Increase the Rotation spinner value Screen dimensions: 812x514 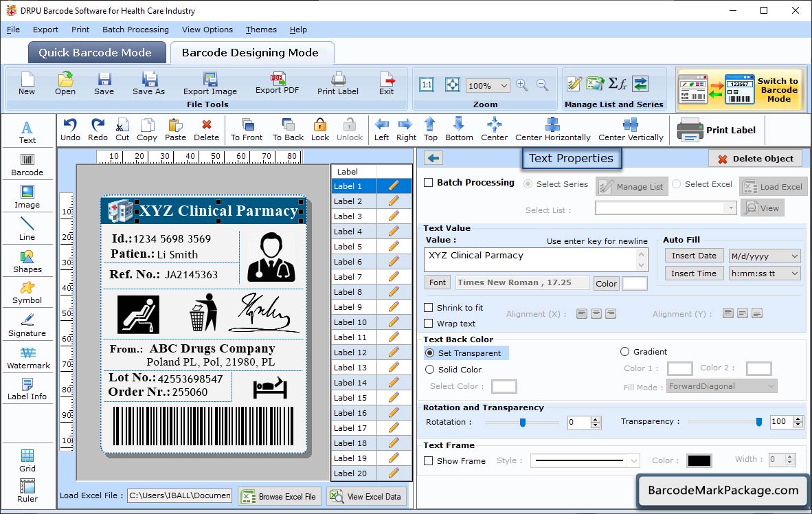pos(596,419)
